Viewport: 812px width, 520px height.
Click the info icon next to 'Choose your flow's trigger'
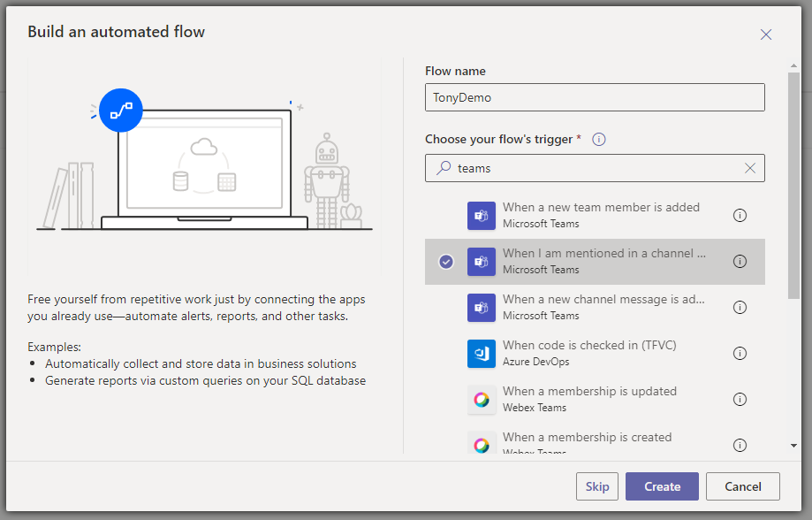tap(599, 140)
